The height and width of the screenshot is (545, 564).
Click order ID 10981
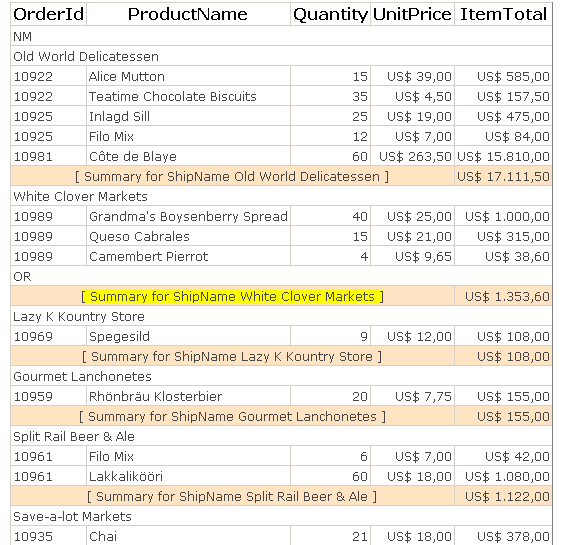coord(49,156)
